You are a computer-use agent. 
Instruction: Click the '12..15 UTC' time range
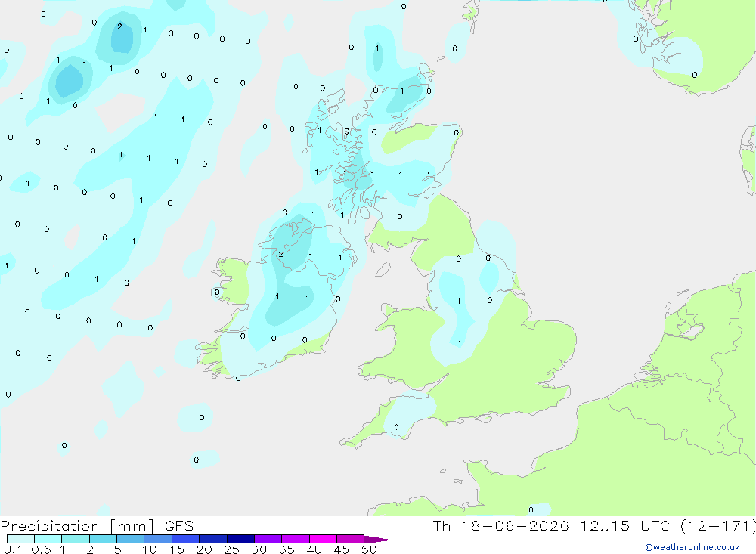(625, 526)
